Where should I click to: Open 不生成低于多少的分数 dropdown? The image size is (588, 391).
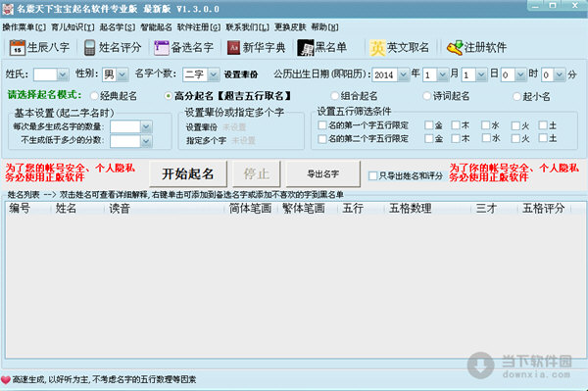pyautogui.click(x=146, y=141)
